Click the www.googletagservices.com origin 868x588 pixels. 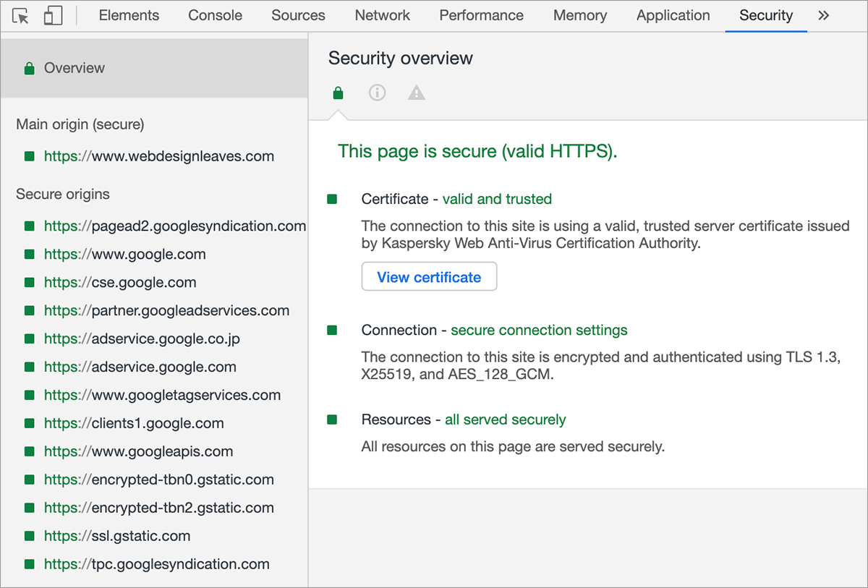tap(162, 396)
